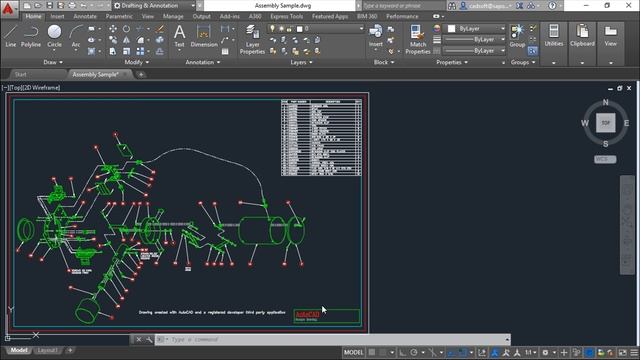This screenshot has height=360, width=640.
Task: Click the Open file icon in Quick Access toolbar
Action: [38, 6]
